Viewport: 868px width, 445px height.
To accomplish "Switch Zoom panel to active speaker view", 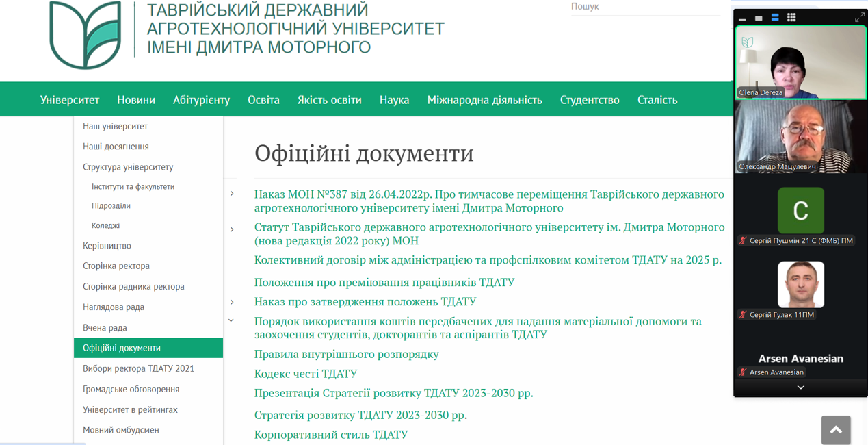I will point(759,18).
